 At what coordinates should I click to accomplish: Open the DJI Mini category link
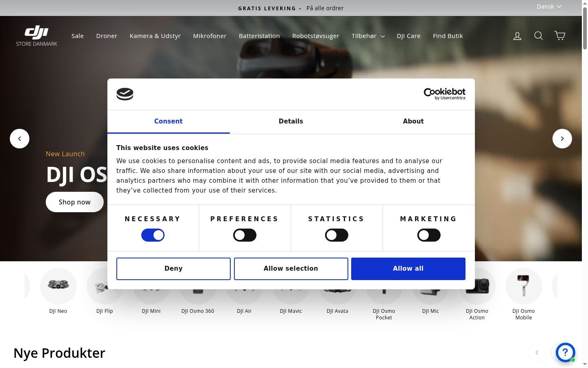(151, 311)
